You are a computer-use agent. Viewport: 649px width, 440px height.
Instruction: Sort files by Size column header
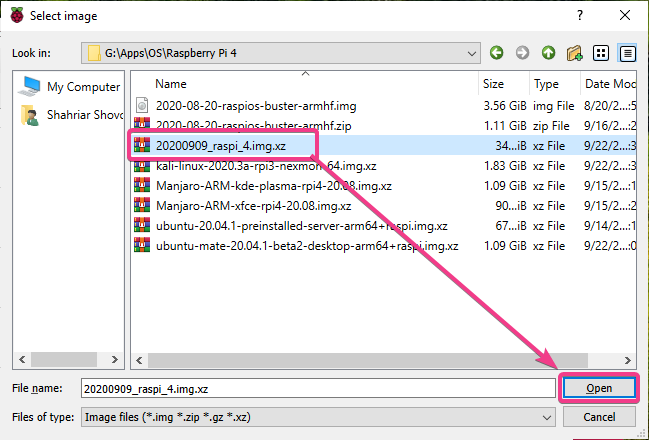coord(493,84)
